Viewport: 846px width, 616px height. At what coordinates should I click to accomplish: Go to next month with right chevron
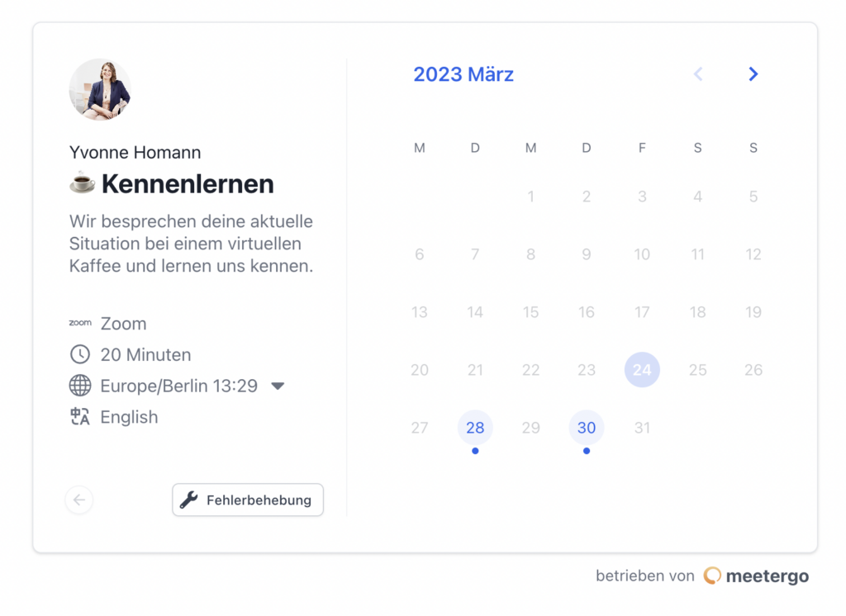point(753,74)
